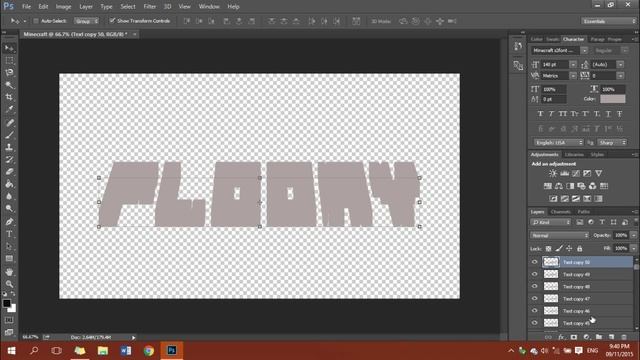This screenshot has width=640, height=360.
Task: Open the Layer menu
Action: click(x=86, y=7)
